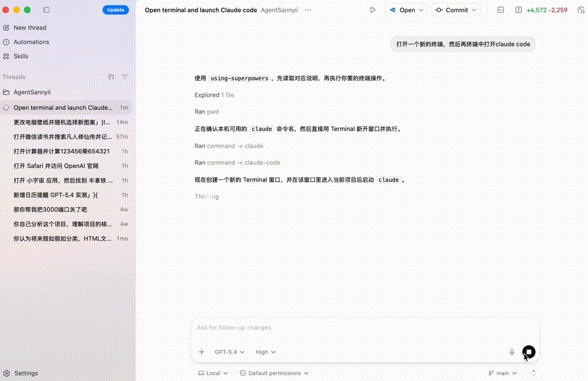Open the Automations panel

(x=32, y=42)
